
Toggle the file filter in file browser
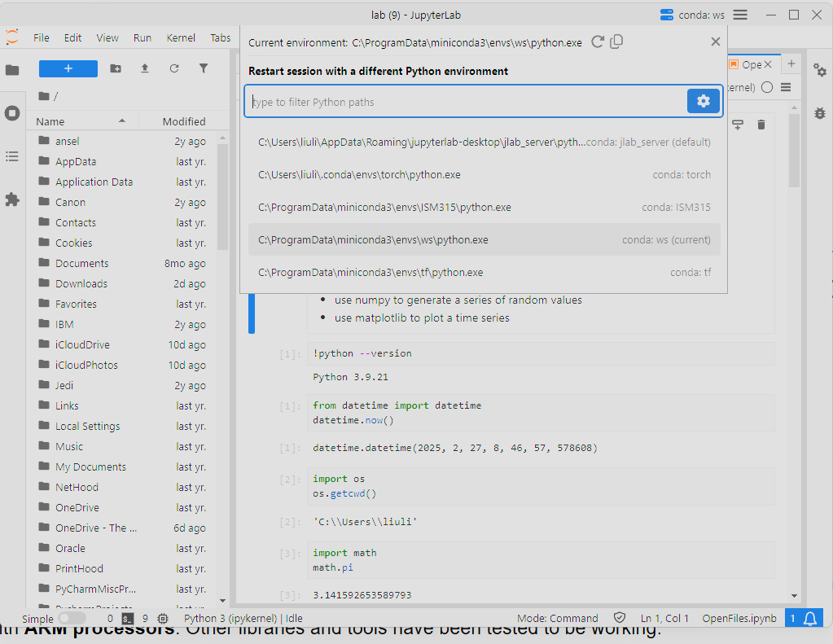[x=204, y=69]
